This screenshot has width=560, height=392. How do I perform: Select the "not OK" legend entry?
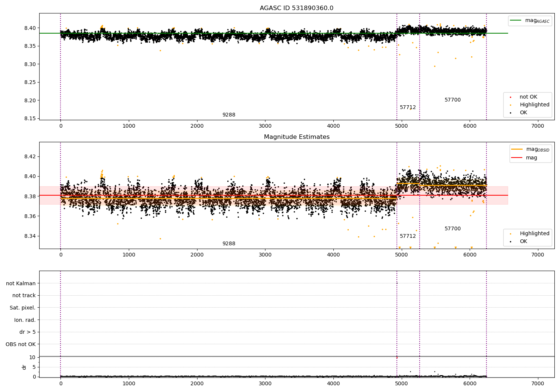(x=528, y=97)
